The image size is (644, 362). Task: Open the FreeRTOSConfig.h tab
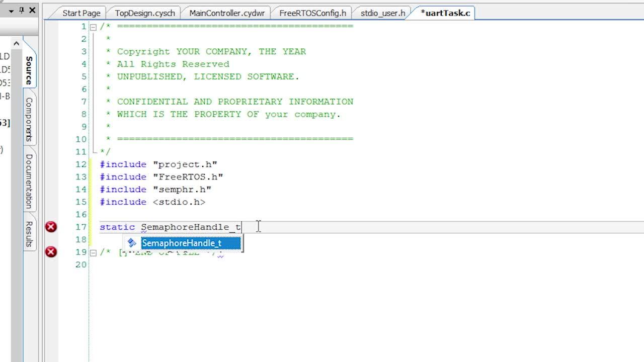coord(312,13)
